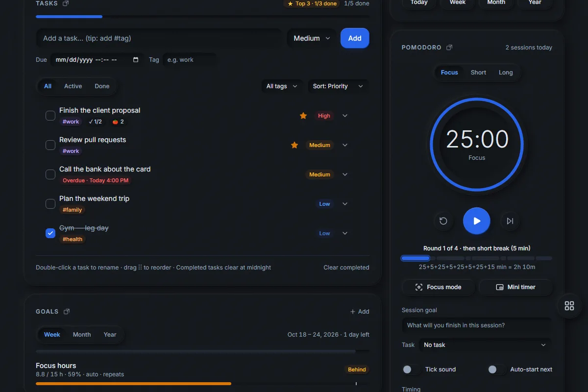Screen dimensions: 588x392
Task: Click the Tasks completion progress bar
Action: coord(202,17)
